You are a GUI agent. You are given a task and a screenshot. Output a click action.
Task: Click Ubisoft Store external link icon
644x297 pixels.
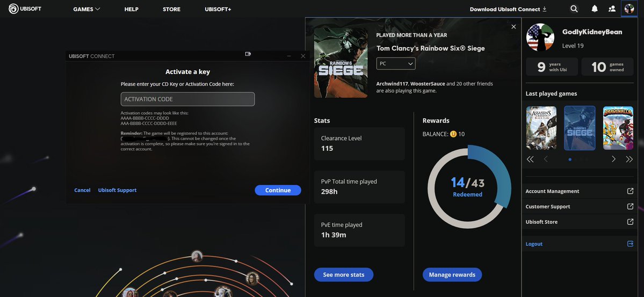[630, 222]
